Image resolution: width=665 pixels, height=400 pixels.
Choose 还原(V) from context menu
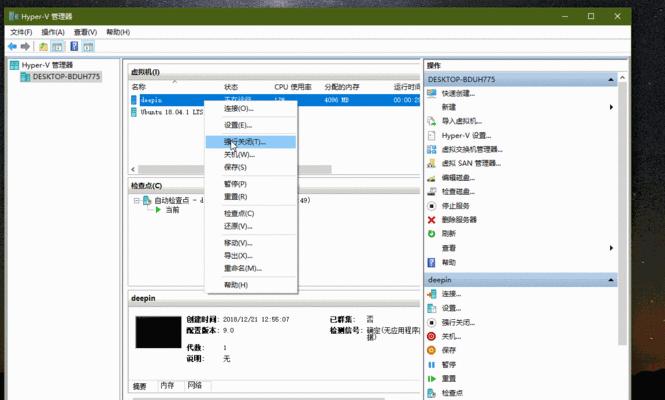pos(251,226)
